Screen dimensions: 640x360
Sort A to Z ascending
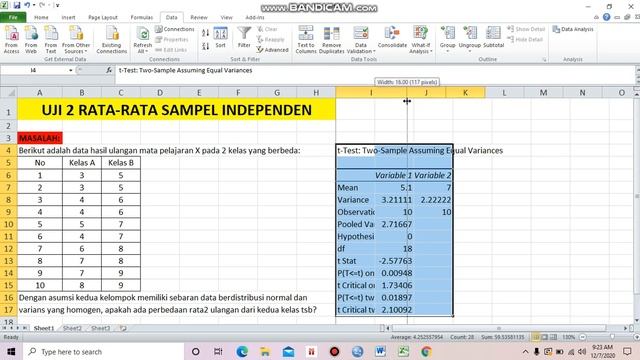point(205,33)
